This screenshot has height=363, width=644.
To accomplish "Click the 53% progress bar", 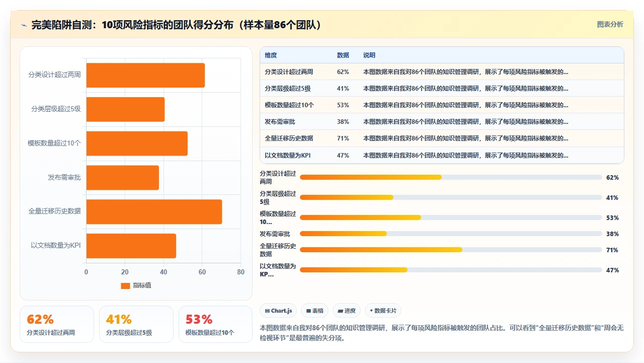I will click(x=451, y=217).
